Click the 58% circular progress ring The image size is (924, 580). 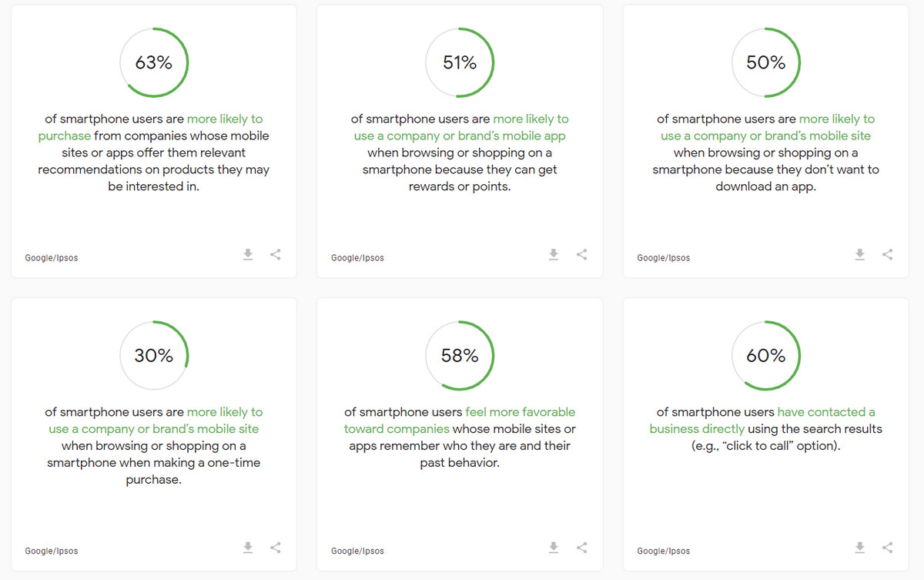tap(460, 356)
